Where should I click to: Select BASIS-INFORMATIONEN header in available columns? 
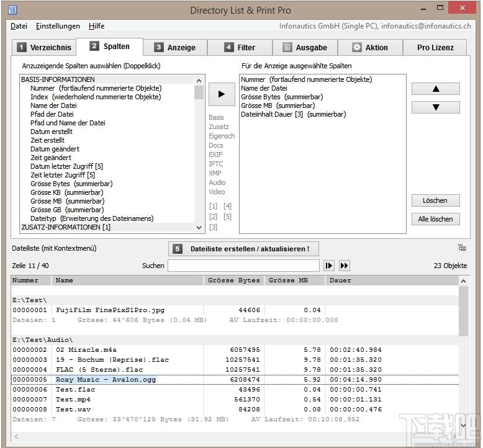107,79
